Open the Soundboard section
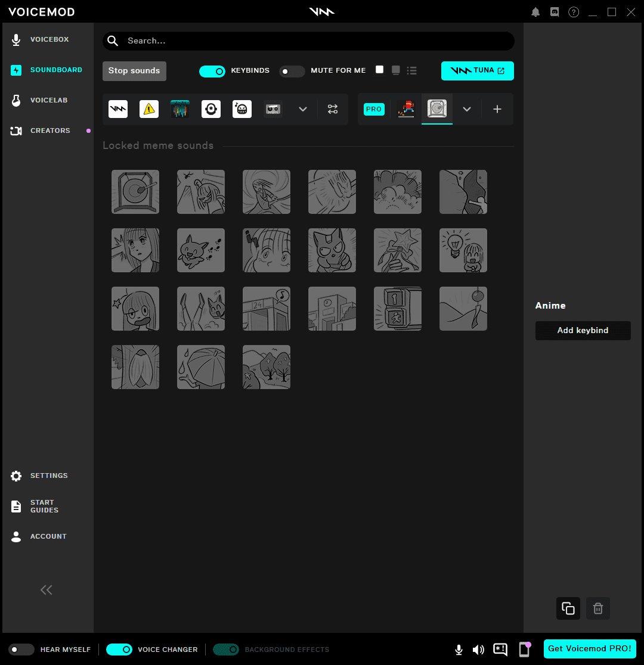The image size is (644, 665). pyautogui.click(x=47, y=70)
